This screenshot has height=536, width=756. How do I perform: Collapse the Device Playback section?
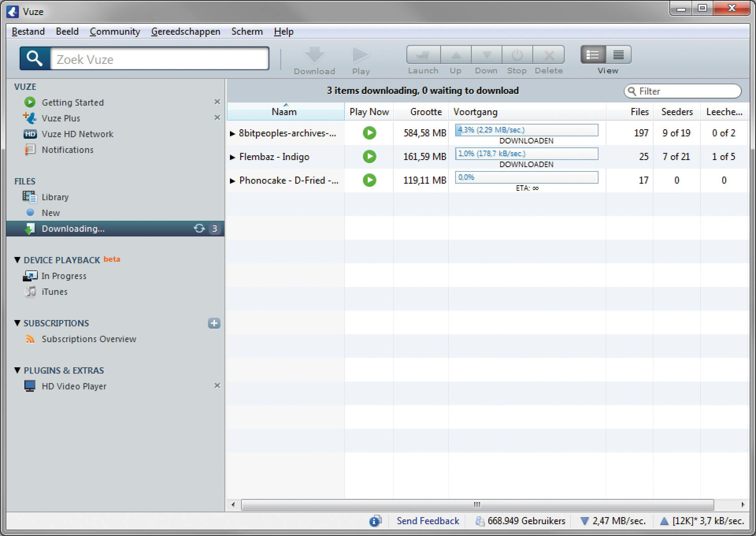click(x=17, y=260)
